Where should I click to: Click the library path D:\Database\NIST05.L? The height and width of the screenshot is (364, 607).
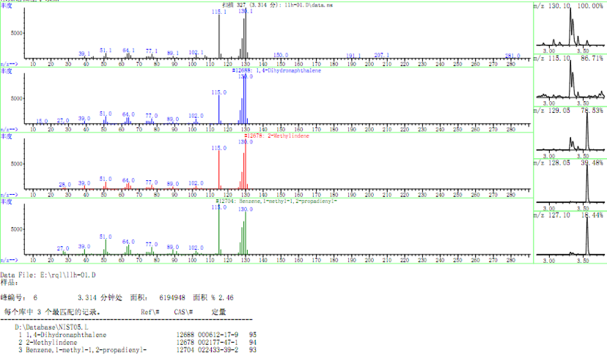coord(51,327)
